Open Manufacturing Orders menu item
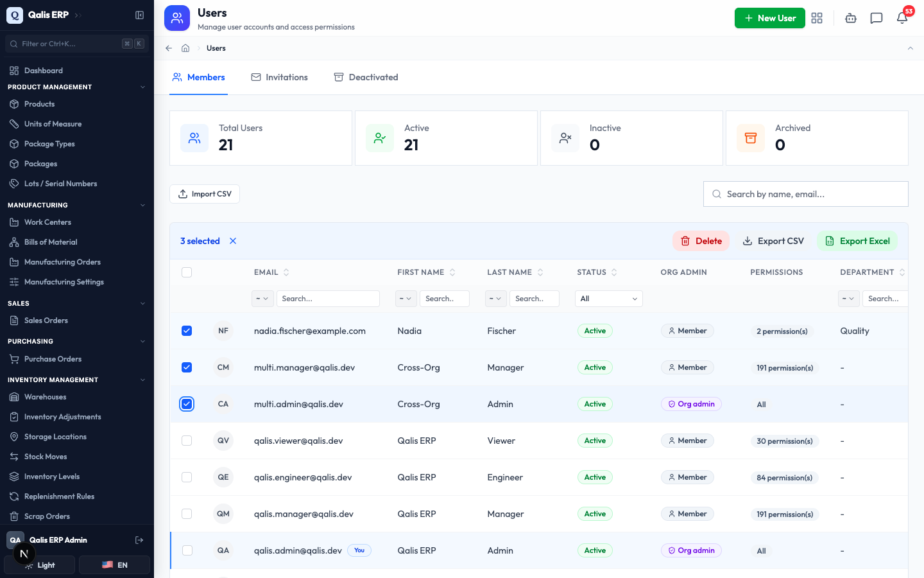 point(77,262)
